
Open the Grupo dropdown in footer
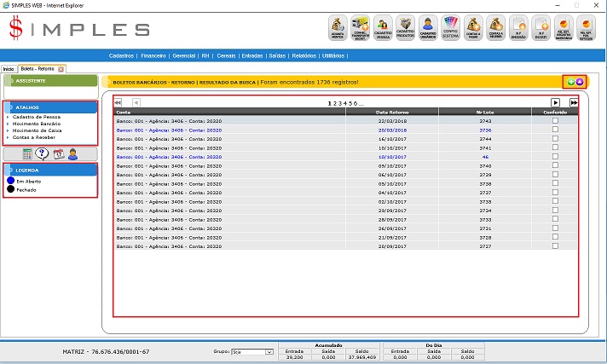click(252, 351)
